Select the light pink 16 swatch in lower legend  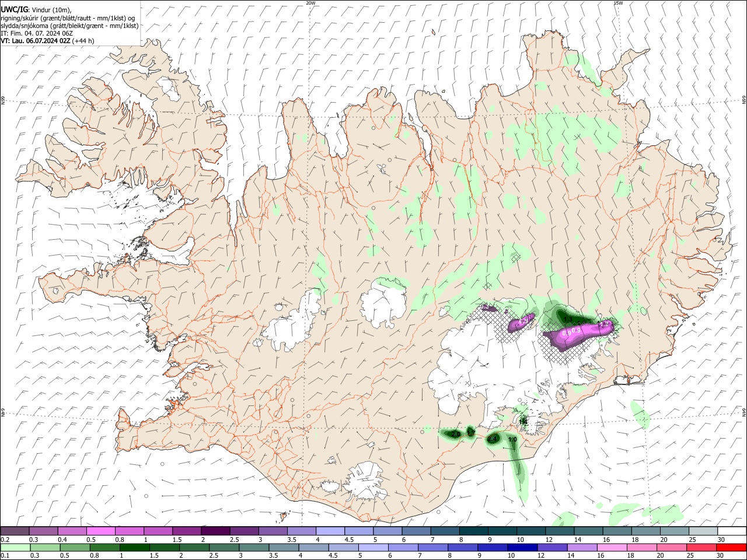[x=612, y=548]
